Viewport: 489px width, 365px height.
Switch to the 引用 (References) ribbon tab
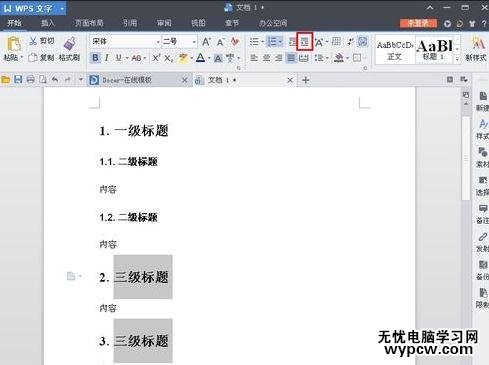[x=130, y=23]
